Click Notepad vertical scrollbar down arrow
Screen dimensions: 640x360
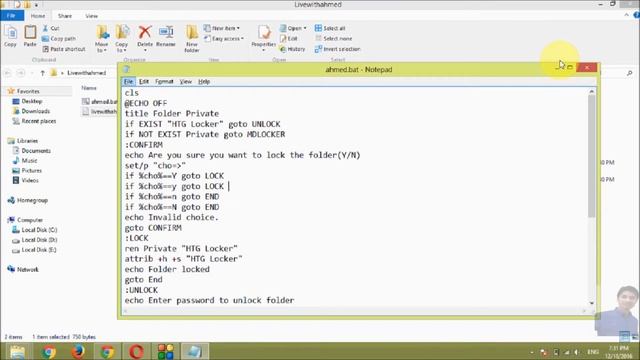click(x=592, y=303)
